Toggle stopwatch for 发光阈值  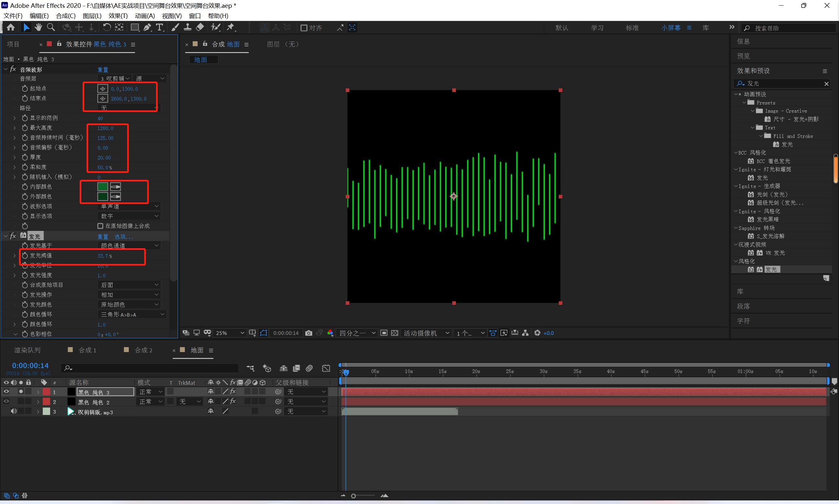tap(25, 255)
